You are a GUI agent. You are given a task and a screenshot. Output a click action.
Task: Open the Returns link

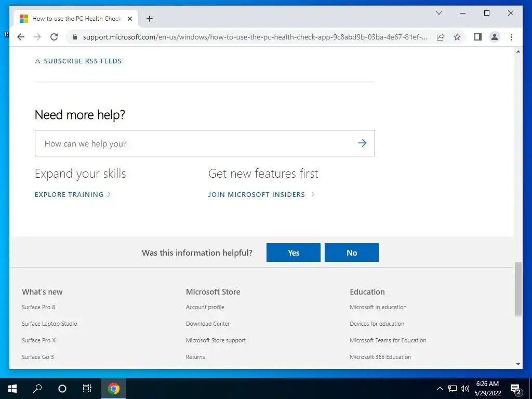[x=195, y=357]
